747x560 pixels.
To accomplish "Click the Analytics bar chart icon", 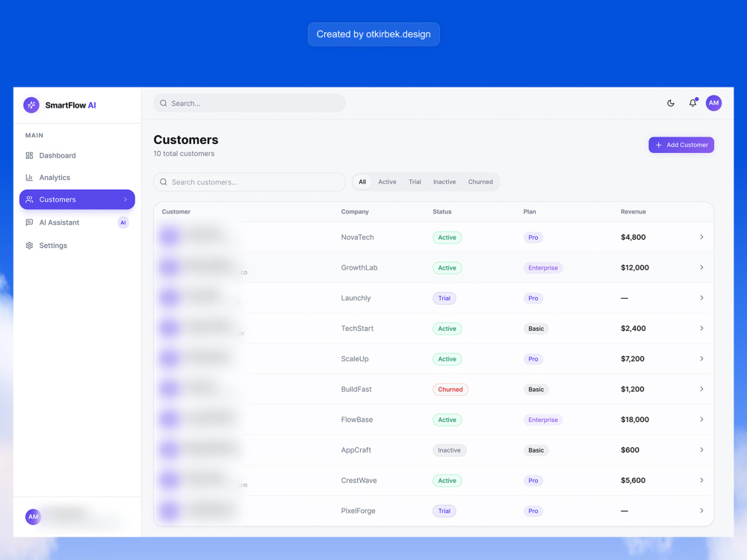I will 29,178.
